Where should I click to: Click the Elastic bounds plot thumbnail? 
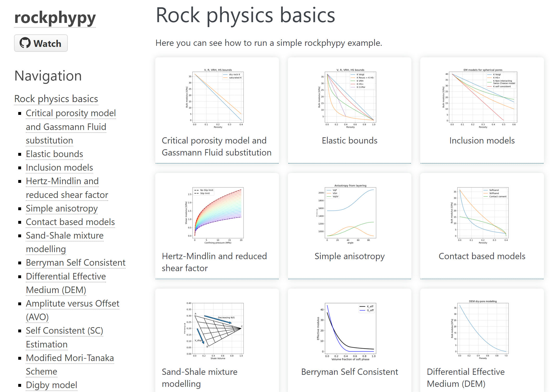[349, 98]
